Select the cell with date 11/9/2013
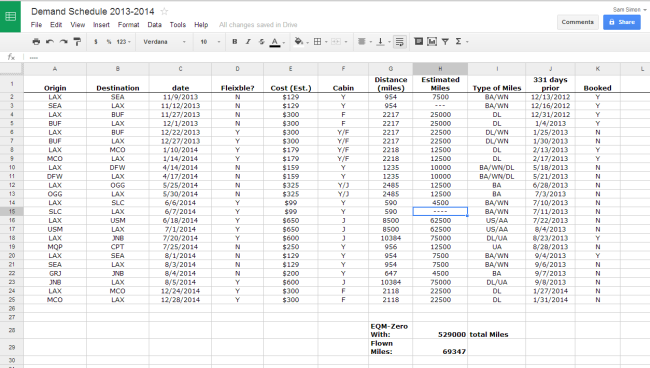This screenshot has width=650, height=368. (180, 97)
